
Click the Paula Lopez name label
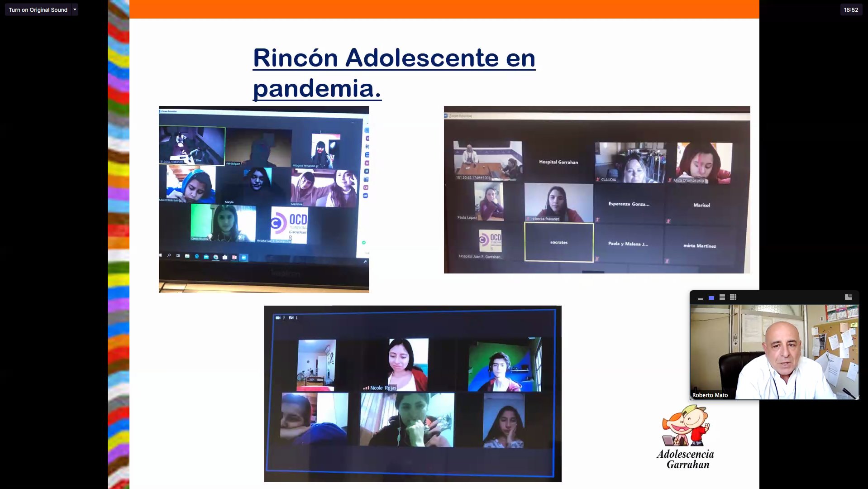click(467, 217)
